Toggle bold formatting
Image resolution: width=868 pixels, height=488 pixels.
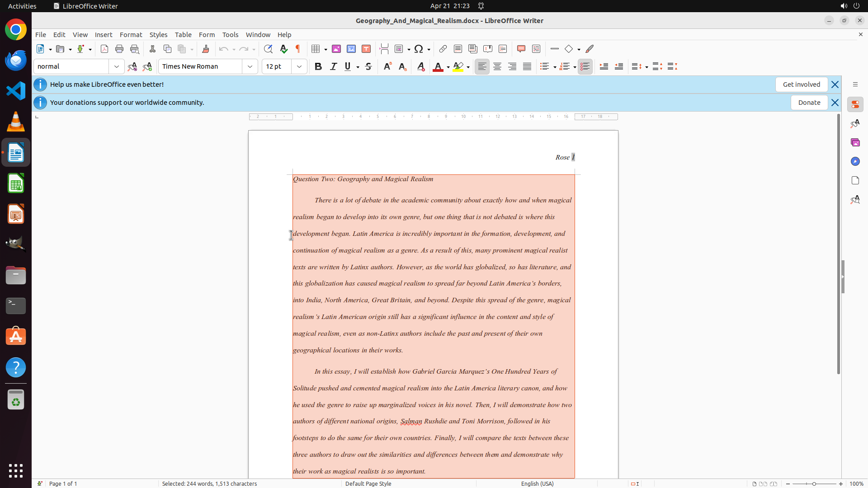[x=318, y=66]
